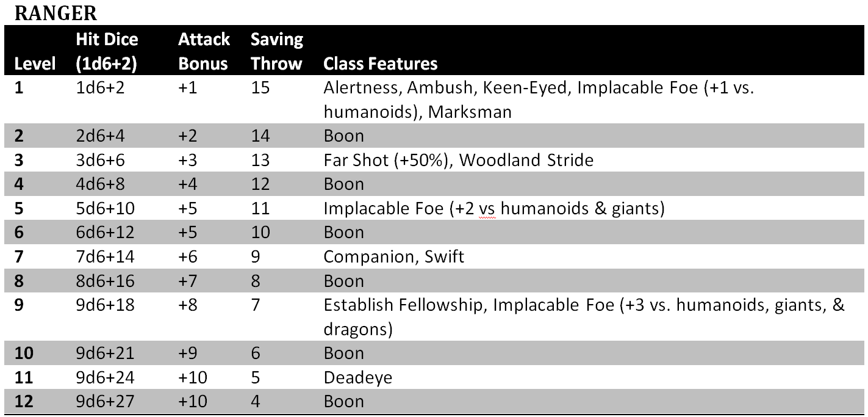Viewport: 868px width, 417px height.
Task: Select the Deadeye feature cell
Action: (x=357, y=377)
